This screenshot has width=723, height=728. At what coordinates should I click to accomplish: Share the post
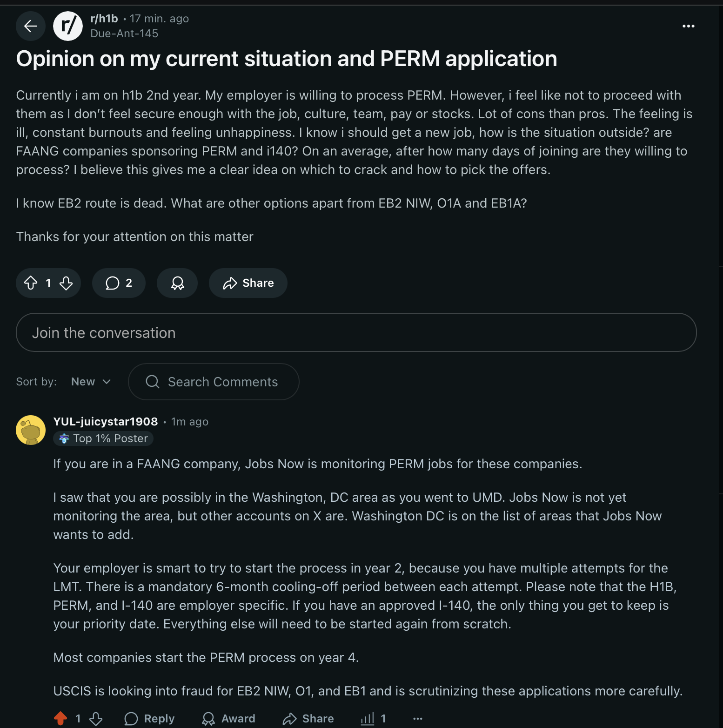[248, 283]
